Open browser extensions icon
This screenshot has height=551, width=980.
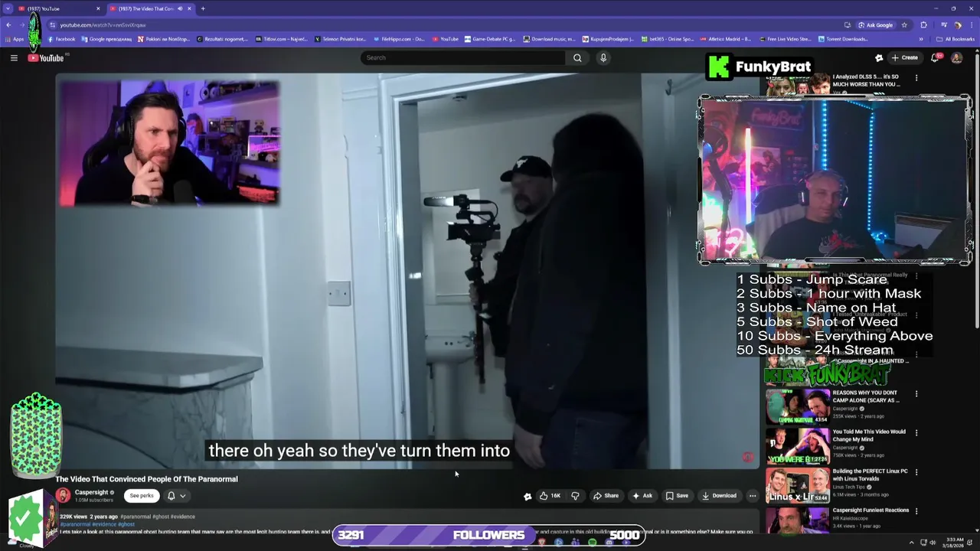click(923, 24)
